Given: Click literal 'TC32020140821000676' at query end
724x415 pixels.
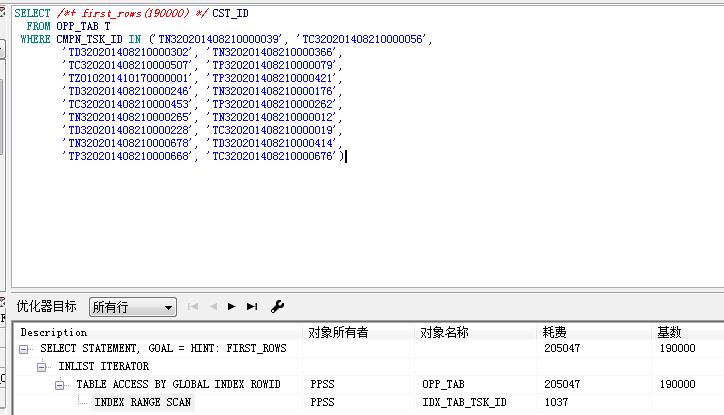Looking at the screenshot, I should click(x=272, y=156).
